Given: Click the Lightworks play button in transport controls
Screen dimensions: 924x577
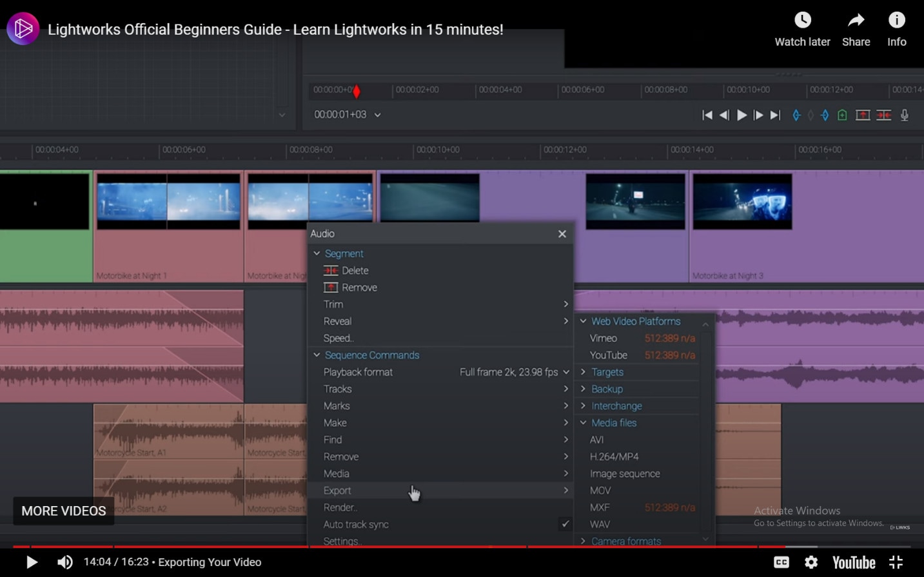Looking at the screenshot, I should pos(742,115).
